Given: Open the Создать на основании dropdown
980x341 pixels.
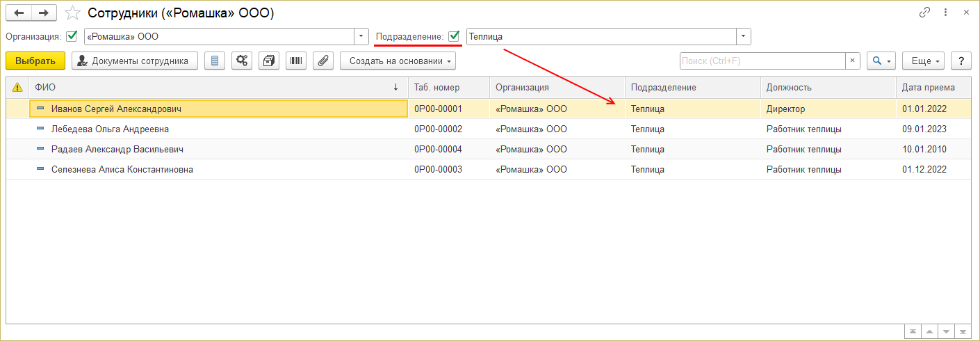Looking at the screenshot, I should (x=398, y=61).
